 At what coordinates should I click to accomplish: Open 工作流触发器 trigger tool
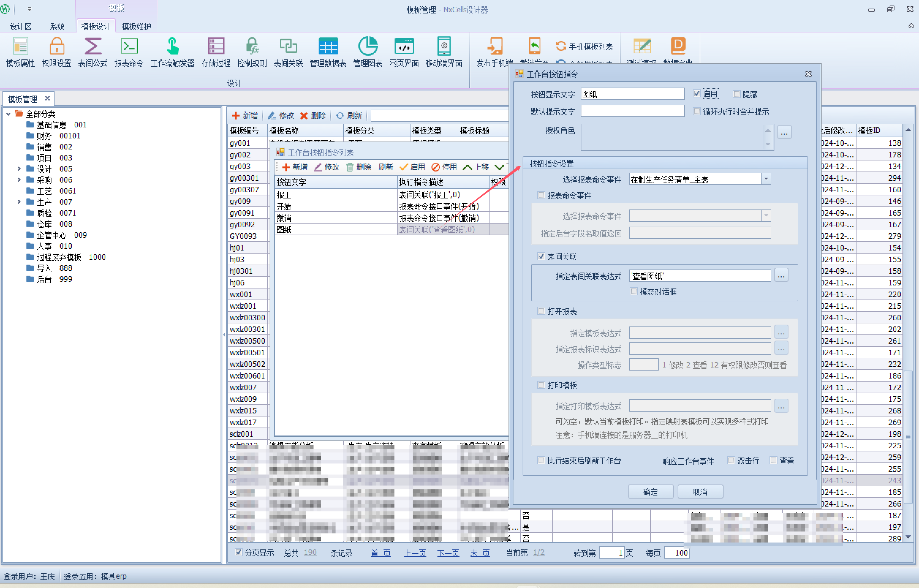172,47
